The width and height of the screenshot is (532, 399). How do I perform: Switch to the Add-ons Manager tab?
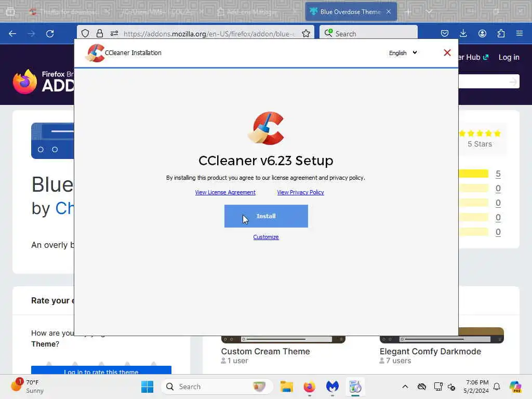(x=252, y=12)
